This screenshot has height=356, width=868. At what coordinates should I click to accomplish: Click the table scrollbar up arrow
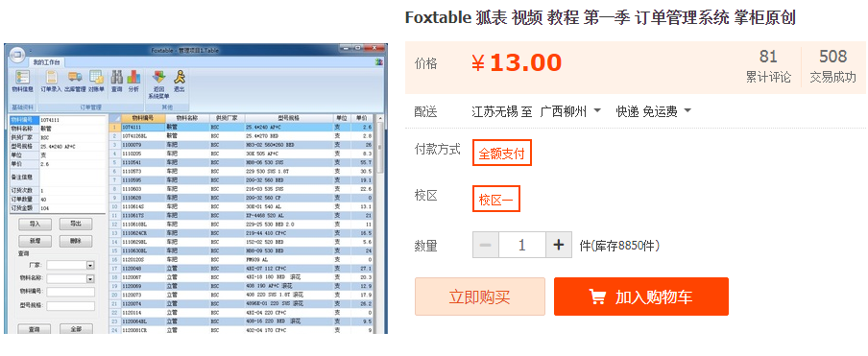coord(380,118)
